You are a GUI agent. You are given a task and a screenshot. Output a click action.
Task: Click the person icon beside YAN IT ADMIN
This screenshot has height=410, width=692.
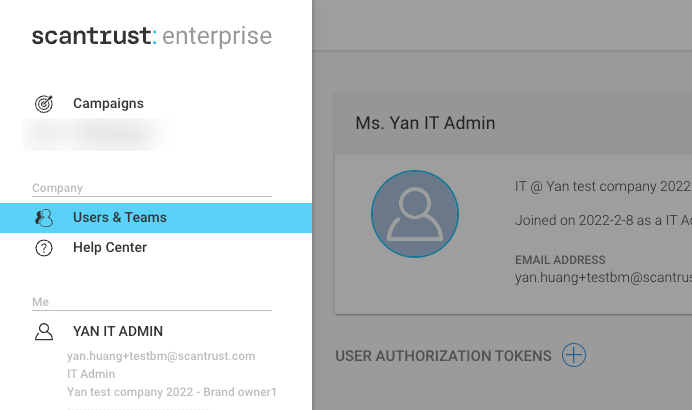[x=44, y=332]
